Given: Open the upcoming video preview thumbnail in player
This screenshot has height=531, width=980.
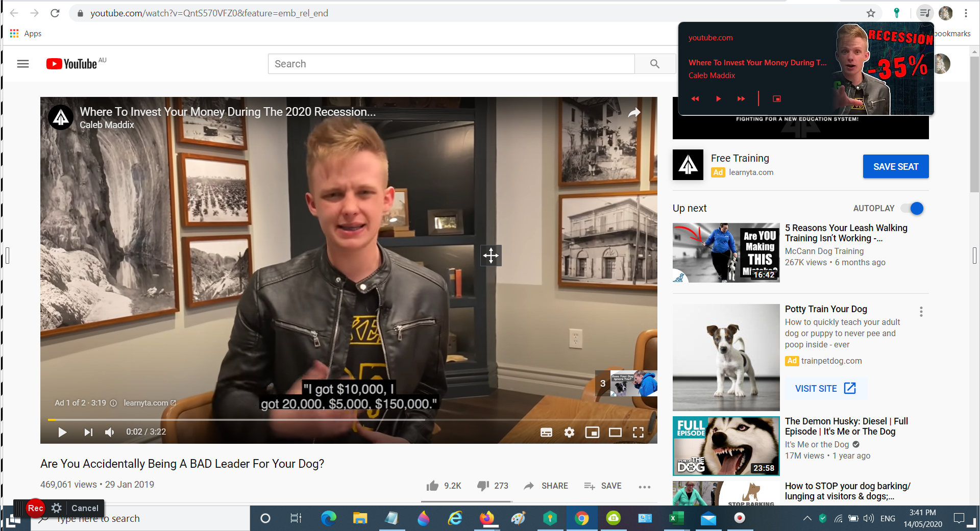Looking at the screenshot, I should point(633,383).
